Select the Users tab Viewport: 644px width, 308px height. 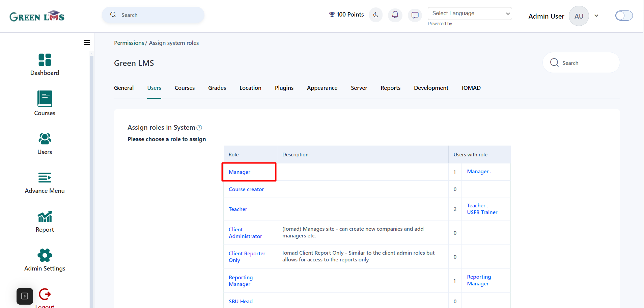coord(154,88)
